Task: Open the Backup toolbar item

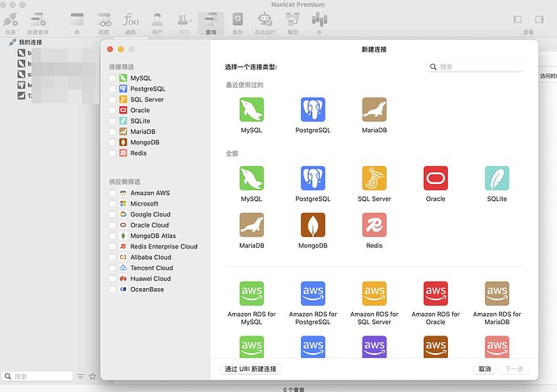Action: click(237, 23)
